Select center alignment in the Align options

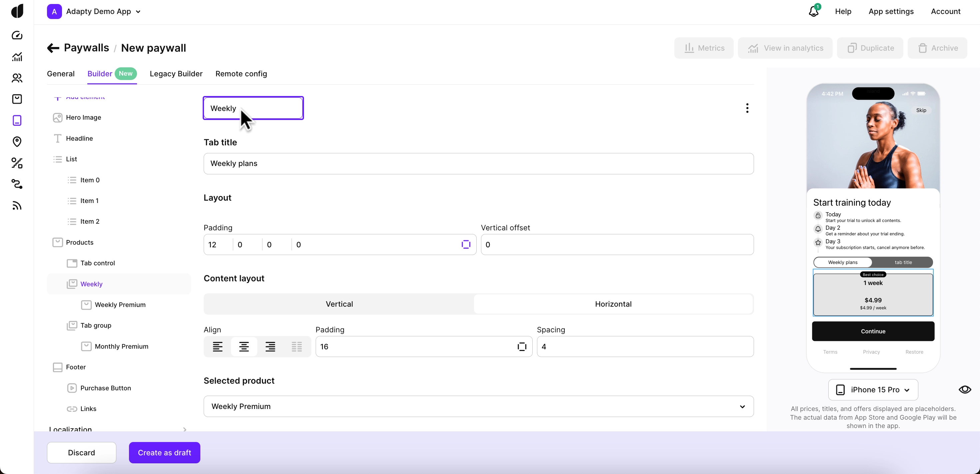(244, 347)
